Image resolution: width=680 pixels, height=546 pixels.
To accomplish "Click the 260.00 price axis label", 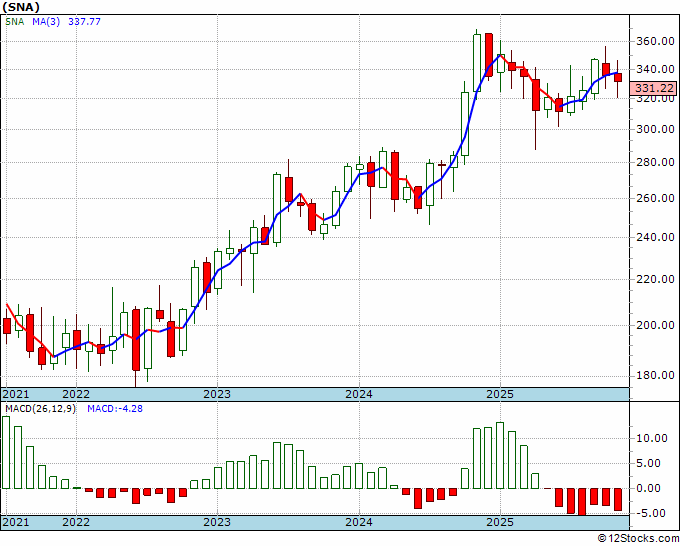I will click(x=655, y=198).
